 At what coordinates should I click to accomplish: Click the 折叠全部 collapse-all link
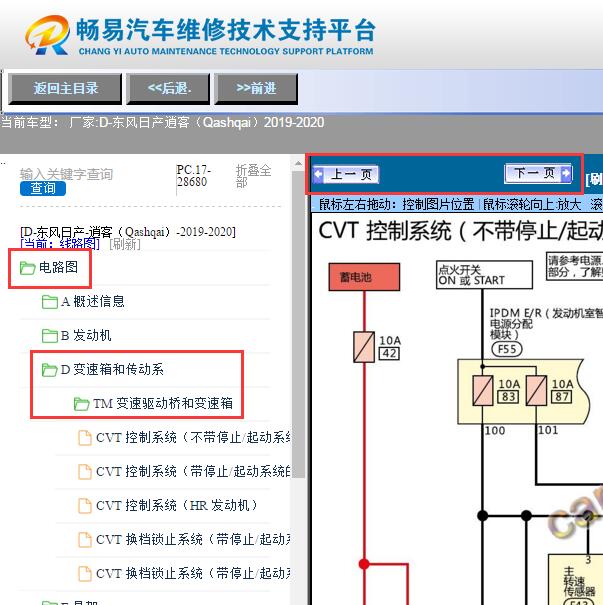(253, 176)
